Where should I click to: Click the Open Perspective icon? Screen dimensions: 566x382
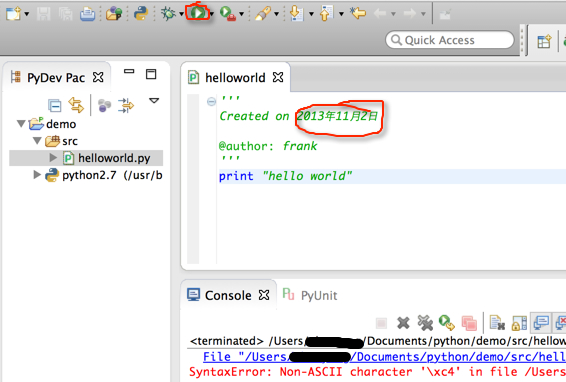click(544, 42)
